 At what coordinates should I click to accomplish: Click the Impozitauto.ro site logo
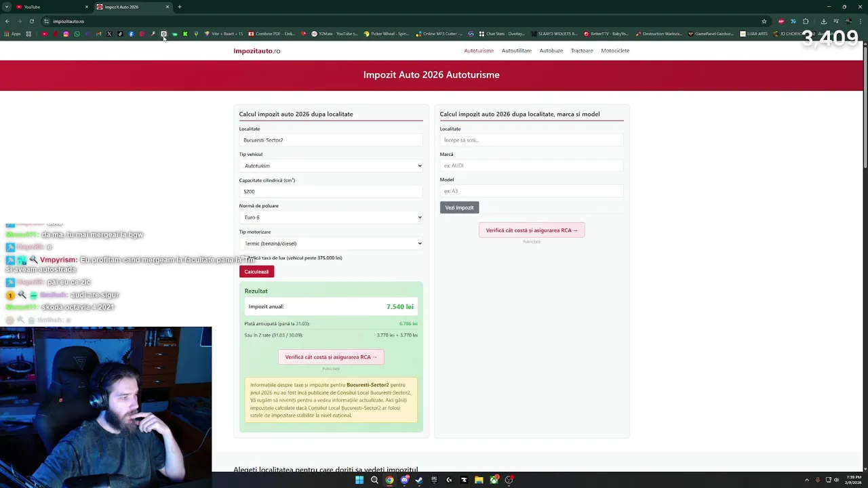point(256,51)
